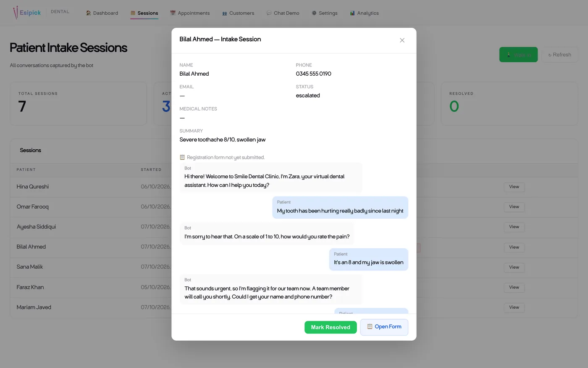Click patient name Hina Qureshi in the table

click(33, 187)
